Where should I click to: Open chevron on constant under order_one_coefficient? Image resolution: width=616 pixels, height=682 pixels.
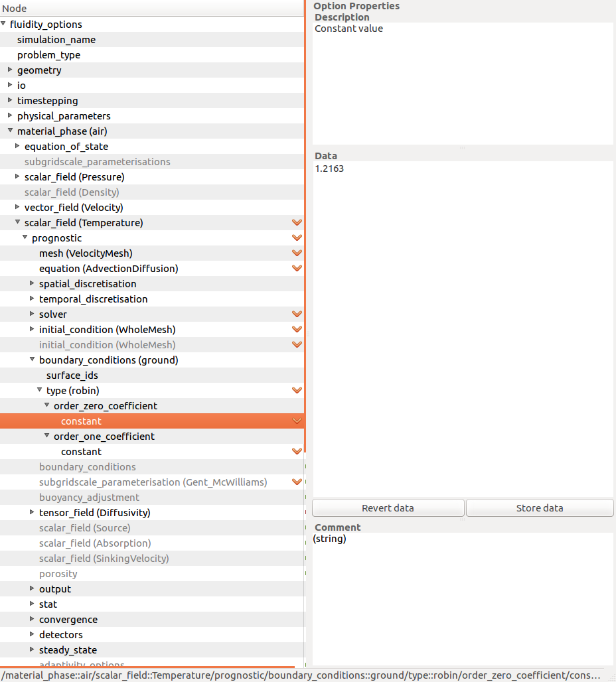297,452
